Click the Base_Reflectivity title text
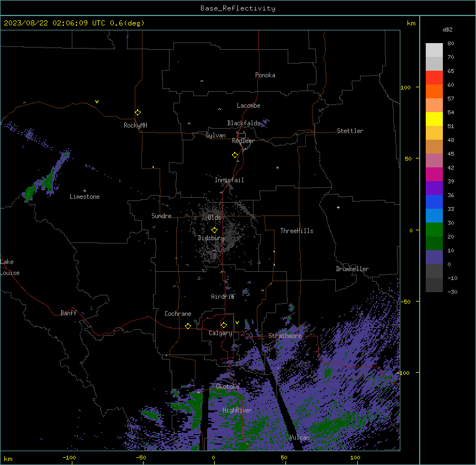Image resolution: width=476 pixels, height=465 pixels. point(238,8)
